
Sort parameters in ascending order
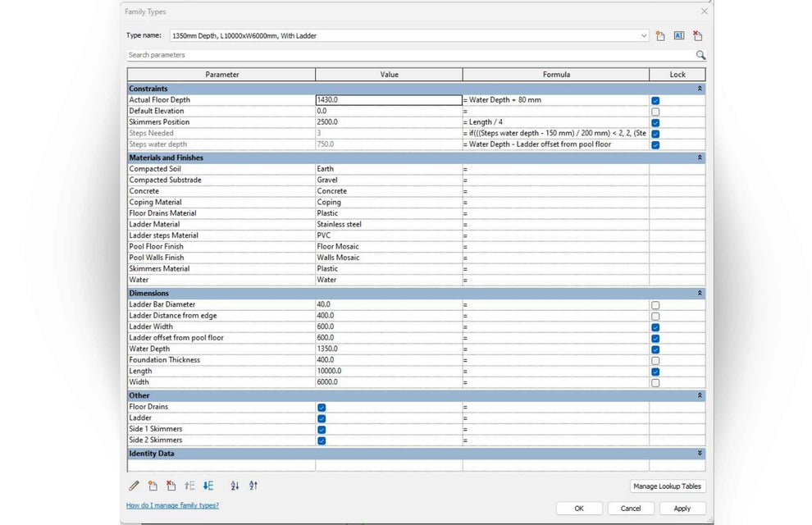point(235,486)
